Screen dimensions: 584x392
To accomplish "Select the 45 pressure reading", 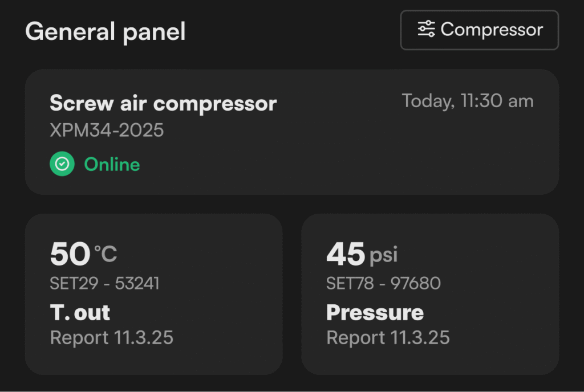I will (345, 254).
